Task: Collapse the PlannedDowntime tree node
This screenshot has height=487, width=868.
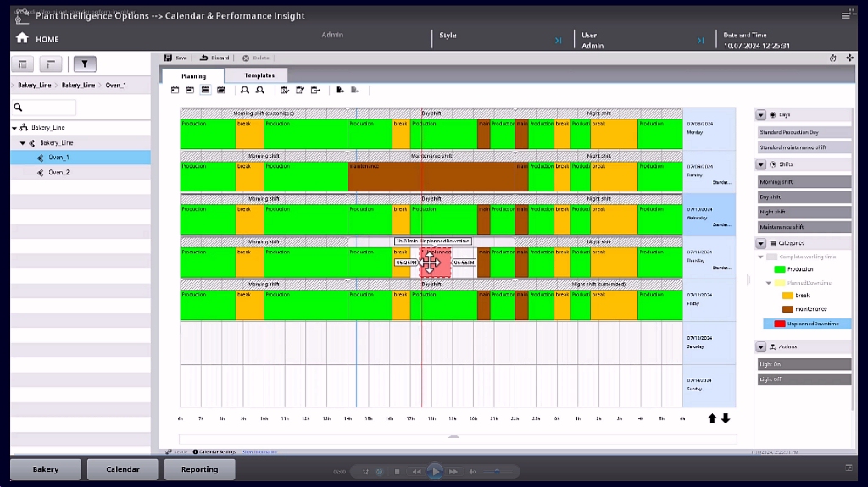Action: (x=768, y=283)
